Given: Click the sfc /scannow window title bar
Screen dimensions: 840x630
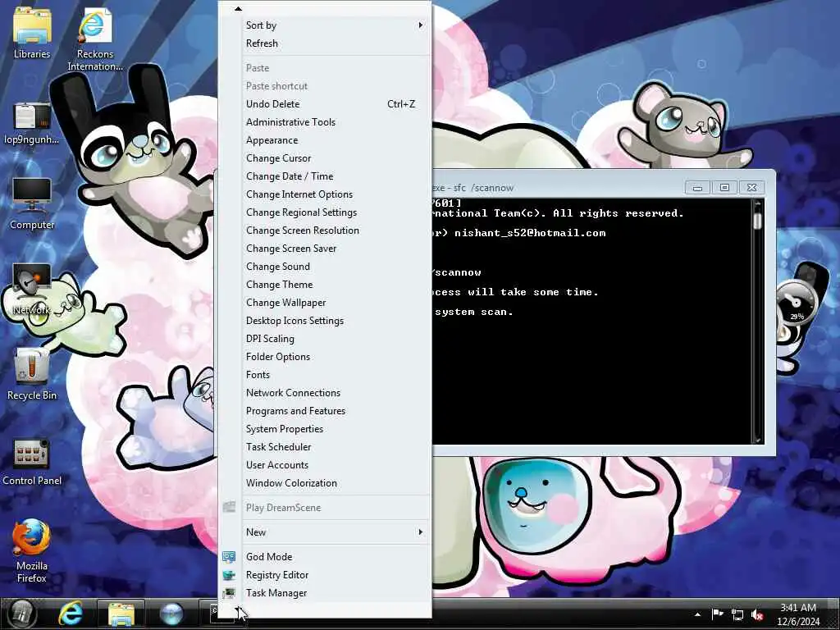Looking at the screenshot, I should 557,188.
